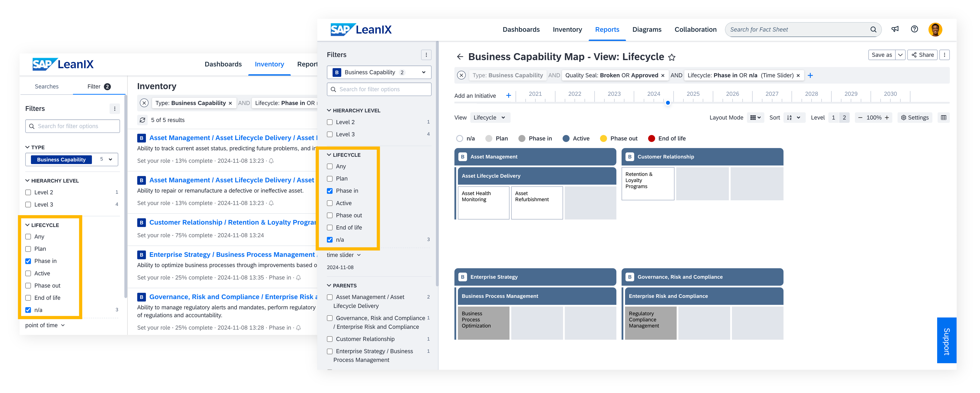
Task: Click the bell on Governance, Risk and Compliance row
Action: point(298,328)
